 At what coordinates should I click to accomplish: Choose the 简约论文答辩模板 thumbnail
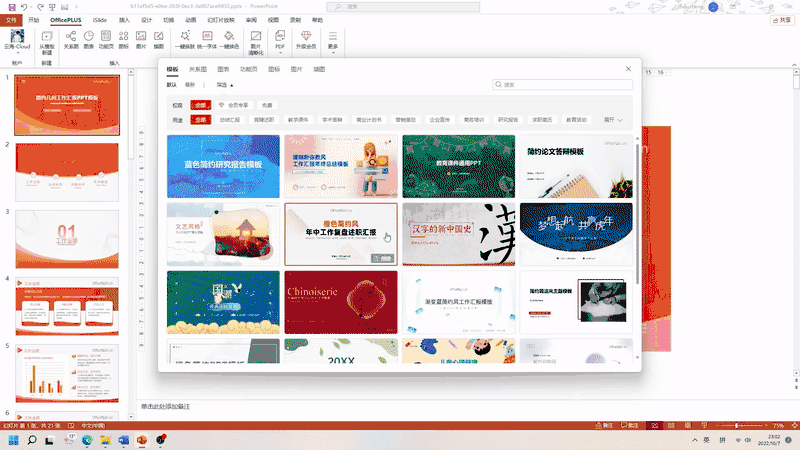pyautogui.click(x=576, y=166)
